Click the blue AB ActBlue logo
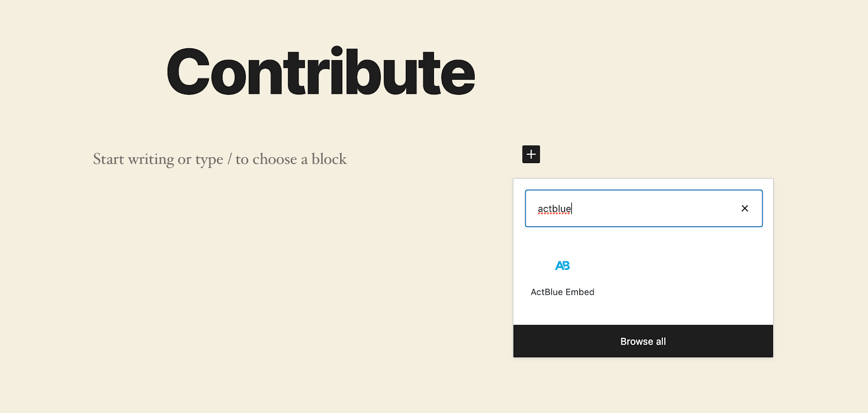Viewport: 868px width, 413px height. pos(563,266)
